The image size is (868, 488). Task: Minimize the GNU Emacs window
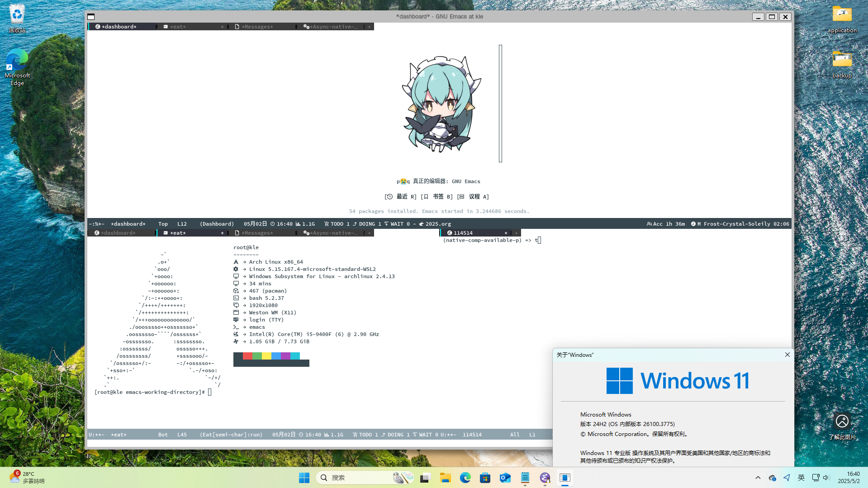[x=759, y=17]
